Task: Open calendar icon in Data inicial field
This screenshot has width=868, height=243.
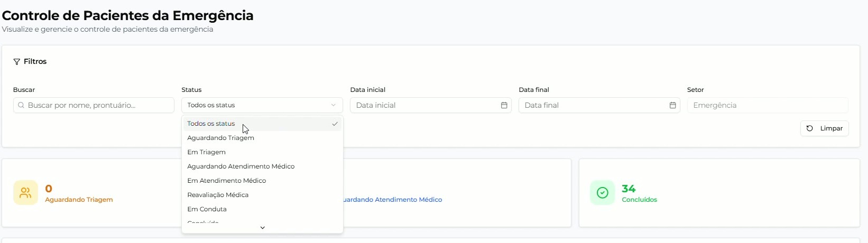Action: coord(504,105)
